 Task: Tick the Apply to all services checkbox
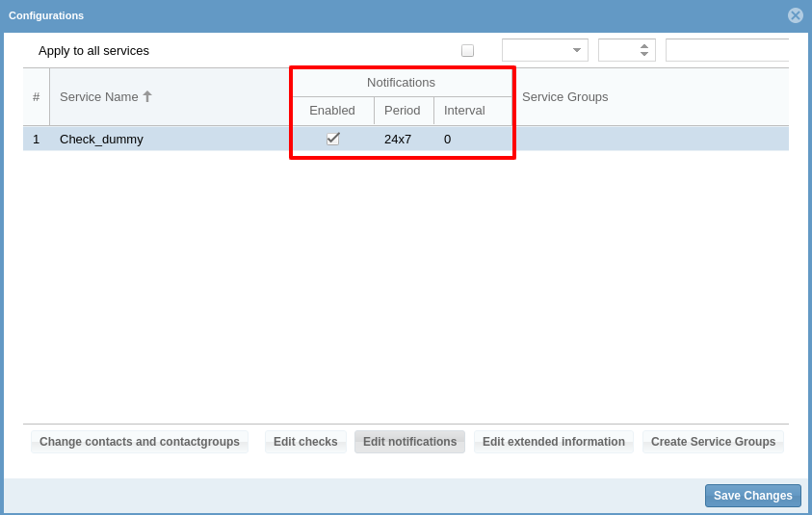click(x=467, y=50)
